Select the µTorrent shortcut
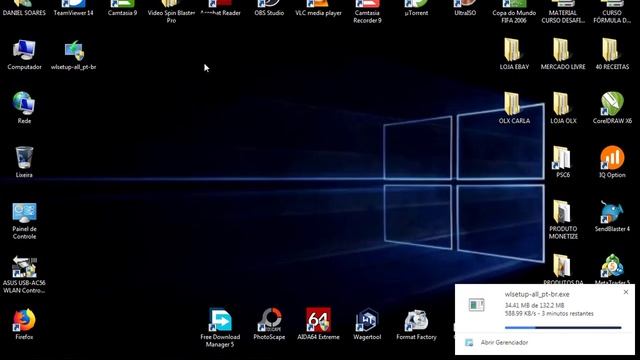The width and height of the screenshot is (640, 360). (x=416, y=8)
